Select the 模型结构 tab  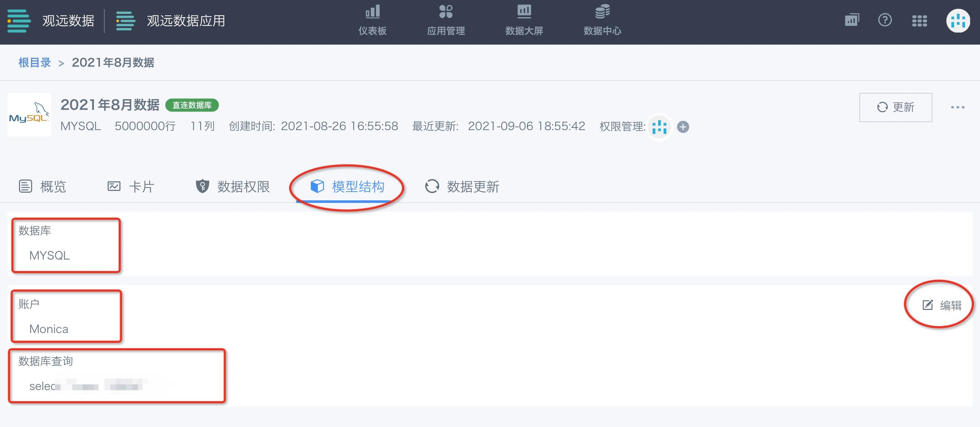click(x=347, y=186)
